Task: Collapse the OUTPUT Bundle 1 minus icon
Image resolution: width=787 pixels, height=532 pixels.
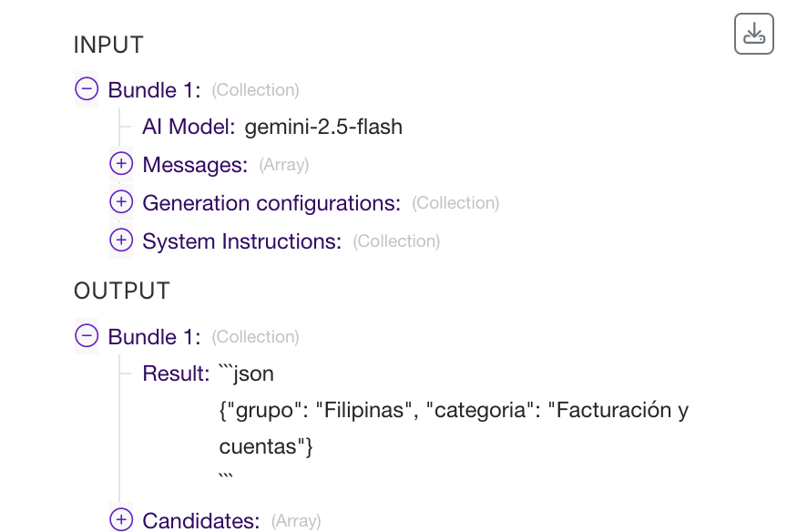Action: (x=87, y=336)
